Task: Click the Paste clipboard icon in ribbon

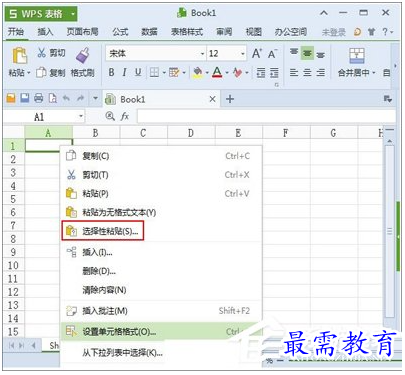Action: 20,56
